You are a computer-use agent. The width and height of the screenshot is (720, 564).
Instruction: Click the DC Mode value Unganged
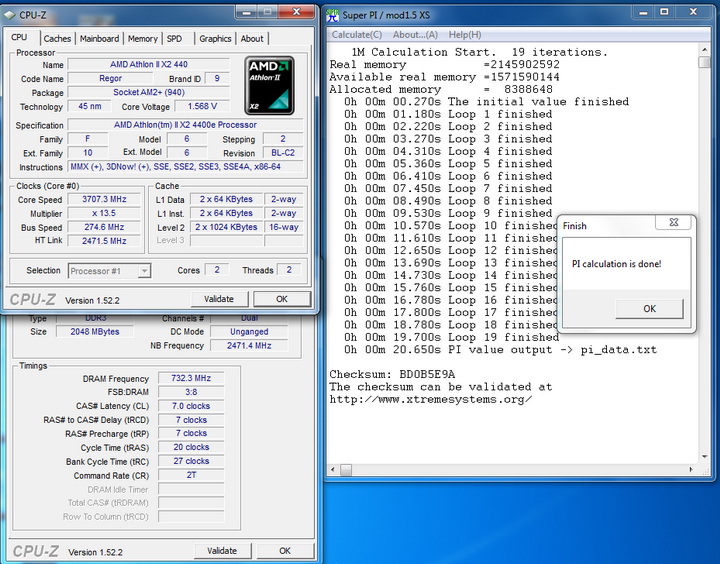[249, 332]
